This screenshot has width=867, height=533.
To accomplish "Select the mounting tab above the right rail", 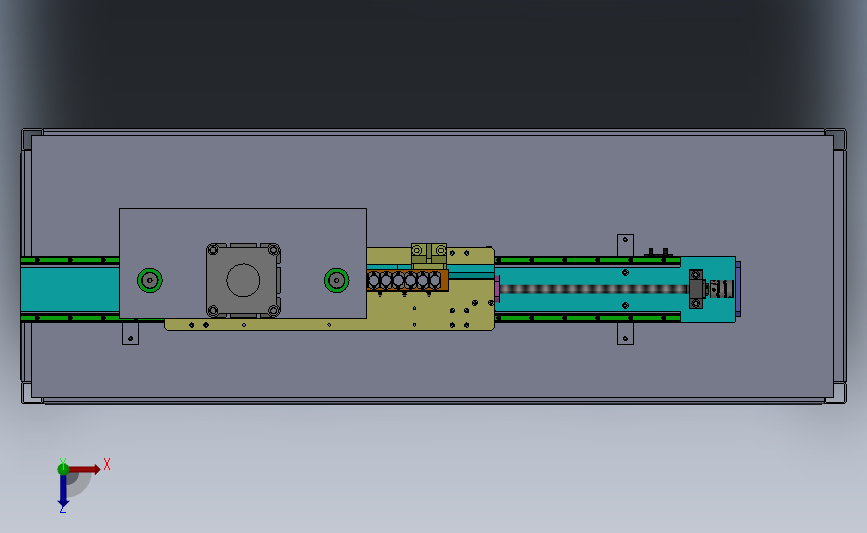I will point(625,245).
